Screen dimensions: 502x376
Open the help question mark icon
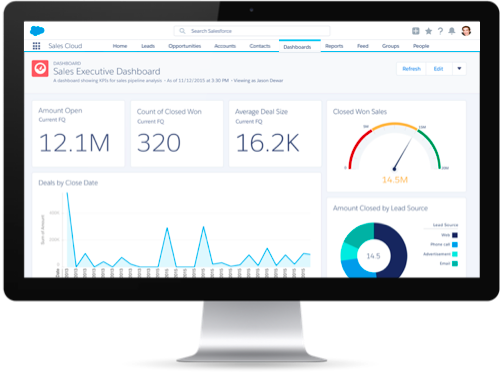pyautogui.click(x=440, y=31)
